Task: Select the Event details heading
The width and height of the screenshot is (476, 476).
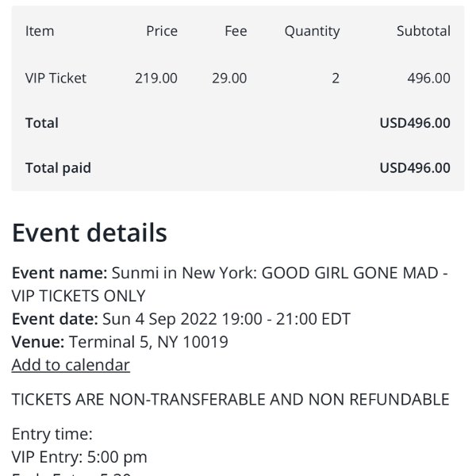Action: tap(90, 232)
